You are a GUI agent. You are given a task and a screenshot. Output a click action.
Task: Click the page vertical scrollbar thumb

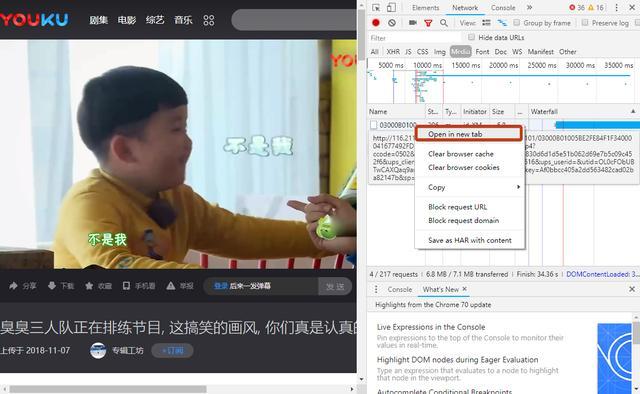click(361, 35)
